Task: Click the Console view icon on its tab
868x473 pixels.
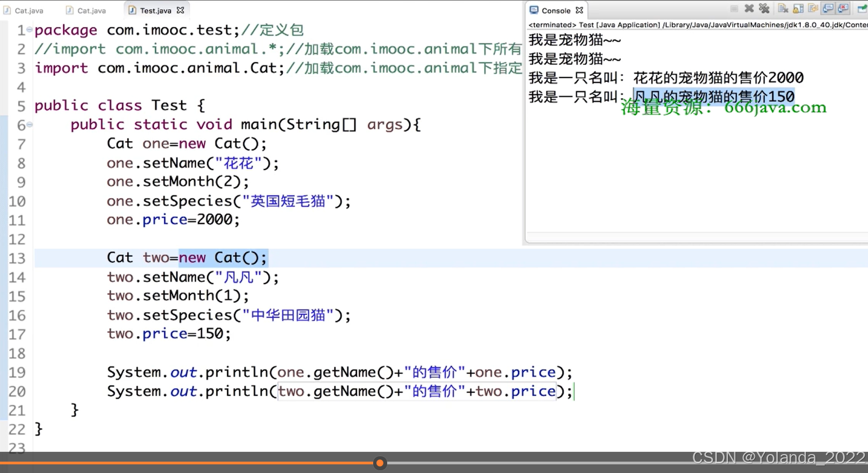Action: point(534,10)
